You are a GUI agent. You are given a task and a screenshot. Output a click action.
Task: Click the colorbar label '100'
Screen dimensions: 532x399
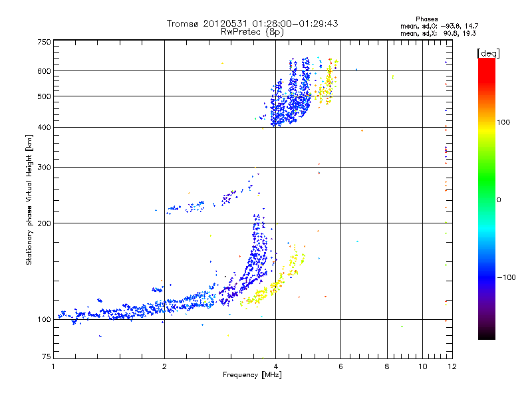(x=503, y=122)
